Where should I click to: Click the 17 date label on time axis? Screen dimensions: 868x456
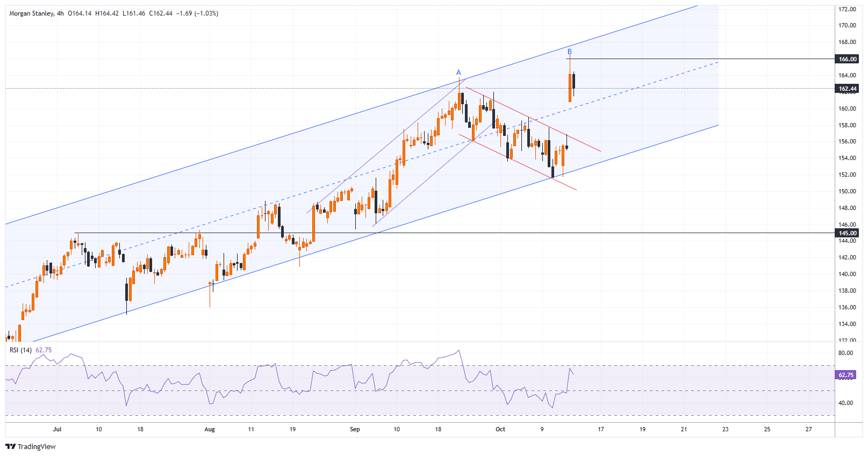click(601, 429)
